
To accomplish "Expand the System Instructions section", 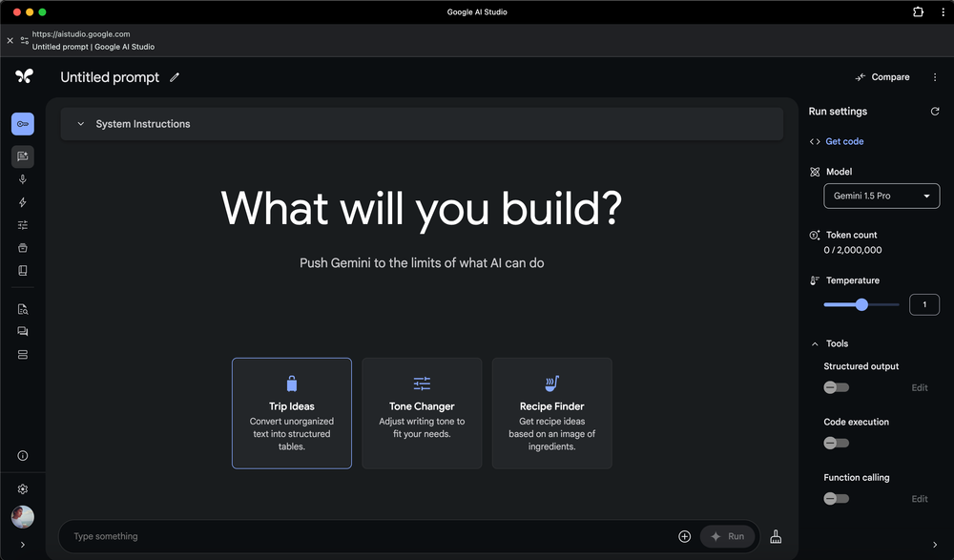I will (x=80, y=123).
